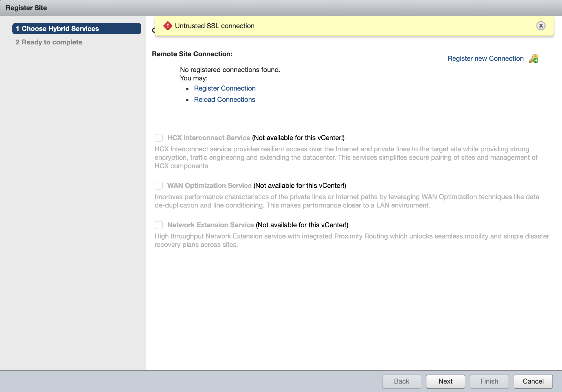This screenshot has height=392, width=562.
Task: Click the HCX Interconnect Service label
Action: click(x=208, y=138)
